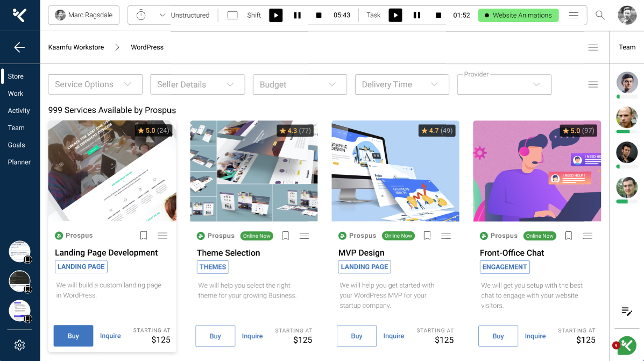Open the top bookmarked screenshot thumbnail in sidebar
The image size is (644, 361).
(x=19, y=251)
